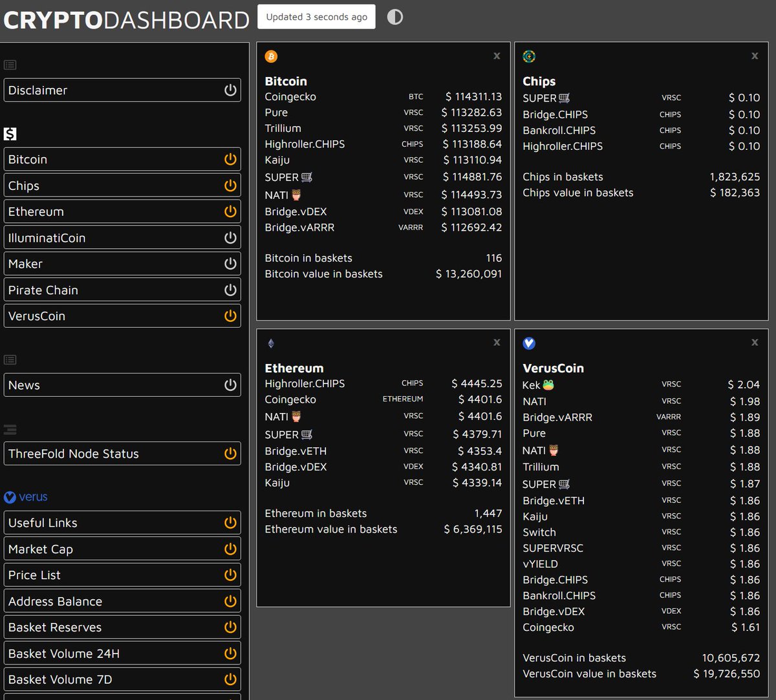This screenshot has height=700, width=776.
Task: Toggle the Basket Reserves power switch
Action: pos(230,628)
